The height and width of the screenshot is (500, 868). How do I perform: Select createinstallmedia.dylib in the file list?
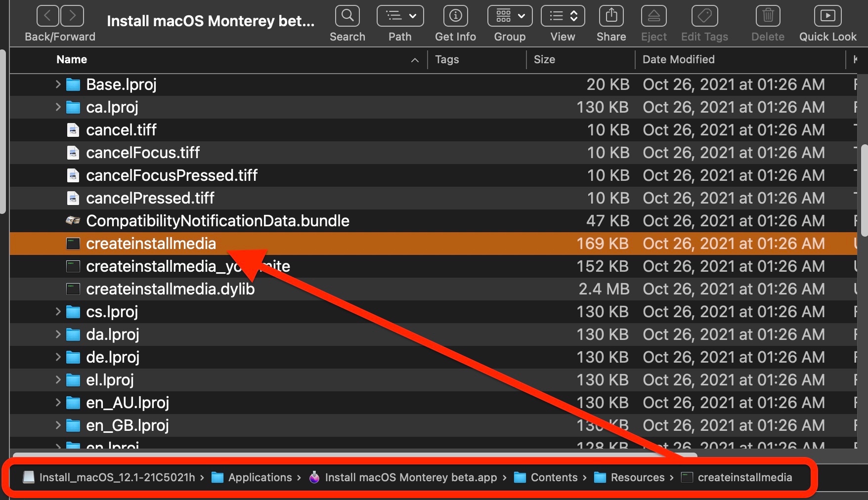click(170, 289)
